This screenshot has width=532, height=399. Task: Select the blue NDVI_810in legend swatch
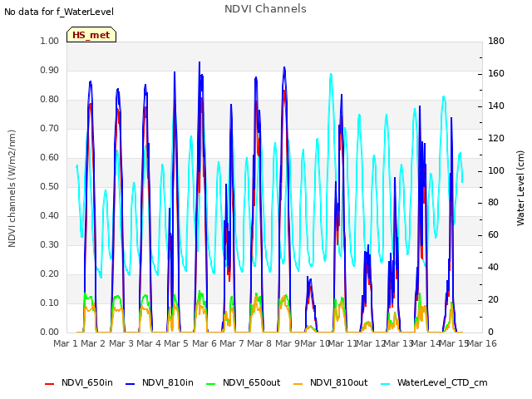coord(130,383)
